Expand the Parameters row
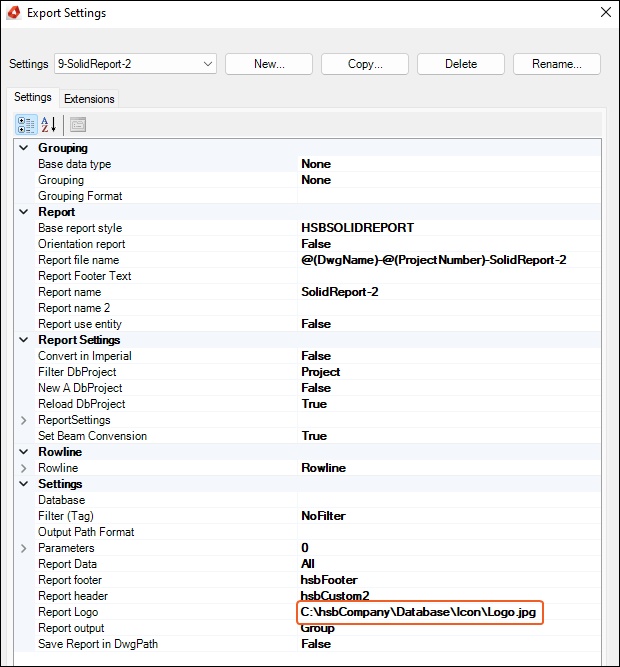 click(24, 548)
